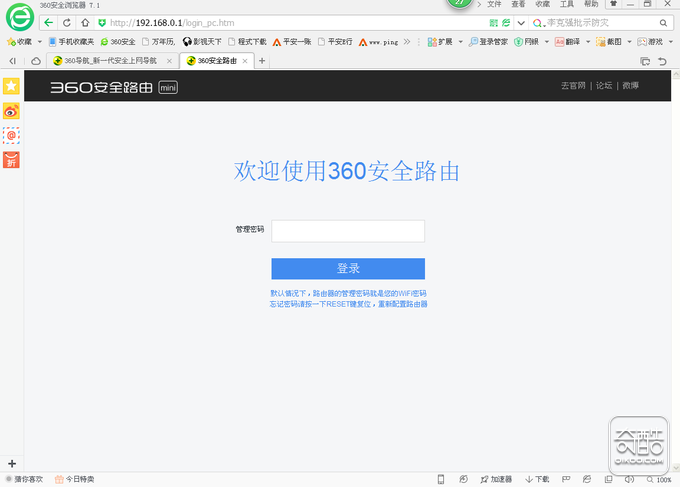Viewport: 680px width, 487px height.
Task: Click the skin shirt icon in title bar
Action: pos(614,3)
